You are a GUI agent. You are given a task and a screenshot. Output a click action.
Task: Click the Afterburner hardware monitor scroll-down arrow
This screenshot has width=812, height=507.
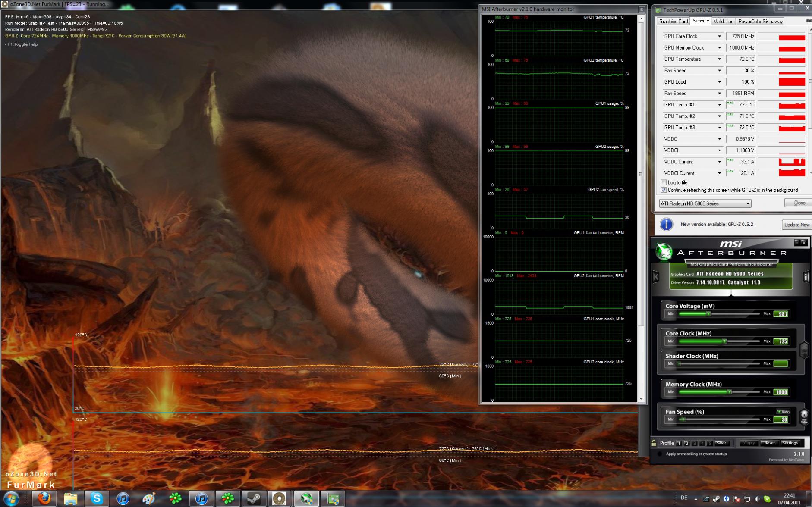(x=641, y=399)
